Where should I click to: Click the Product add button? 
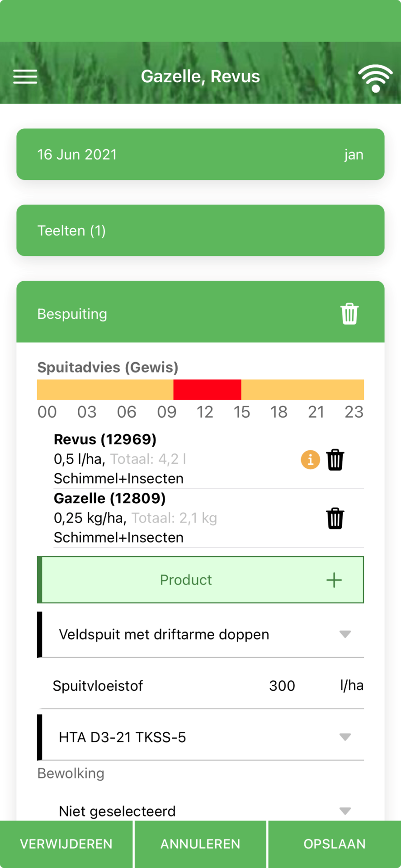click(186, 580)
